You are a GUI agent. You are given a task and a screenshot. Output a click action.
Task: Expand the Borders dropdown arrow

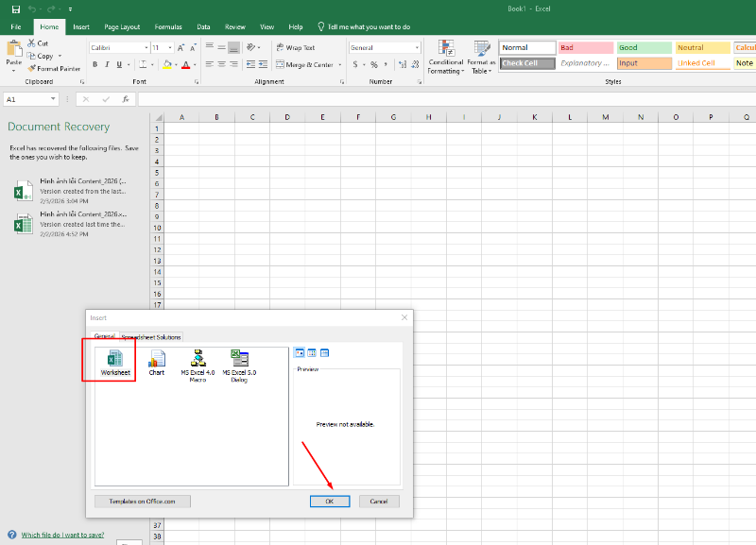point(152,64)
